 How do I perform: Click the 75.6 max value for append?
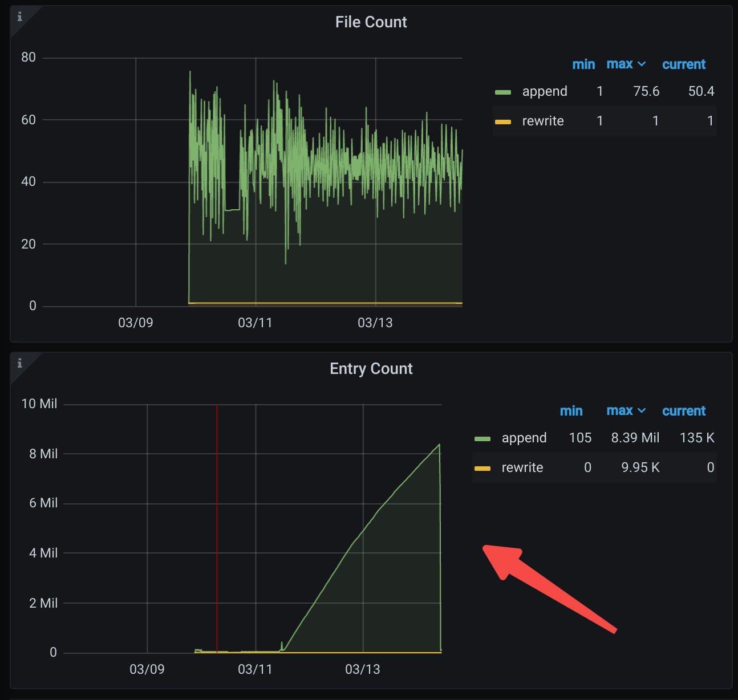point(646,91)
